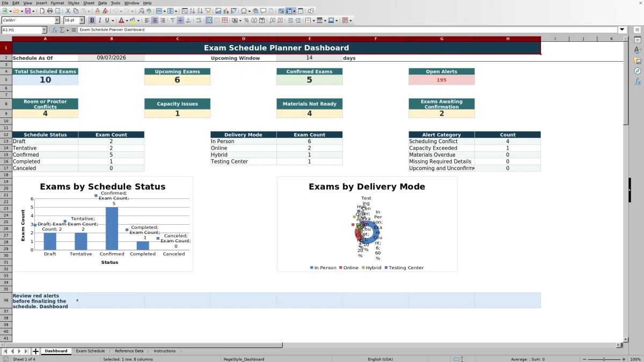644x362 pixels.
Task: Open Font Color dropdown arrow
Action: (x=127, y=20)
